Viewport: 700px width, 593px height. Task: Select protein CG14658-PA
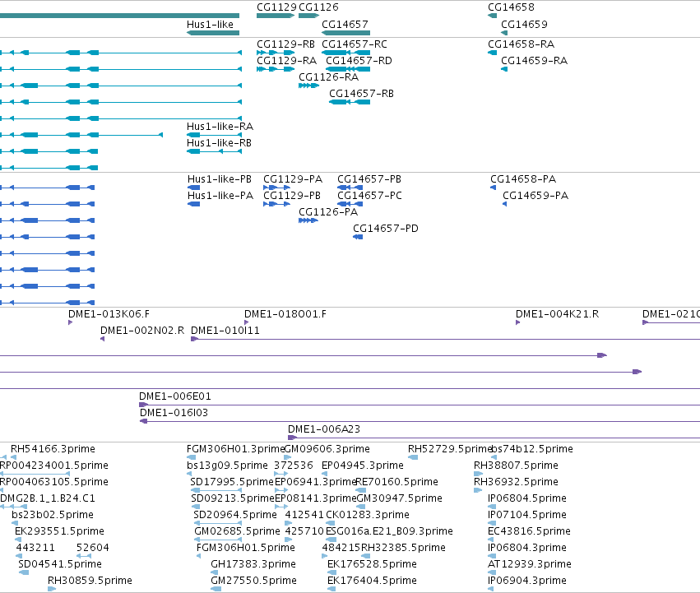point(523,179)
